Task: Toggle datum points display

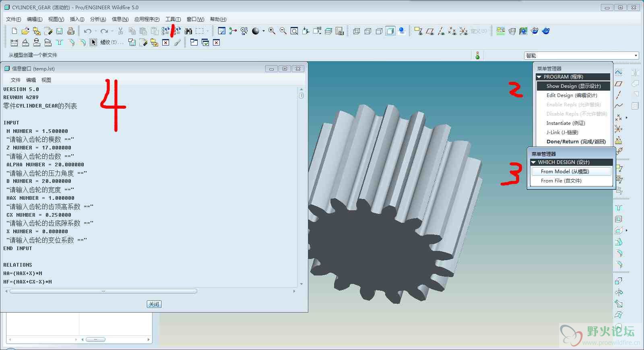Action: click(x=452, y=31)
